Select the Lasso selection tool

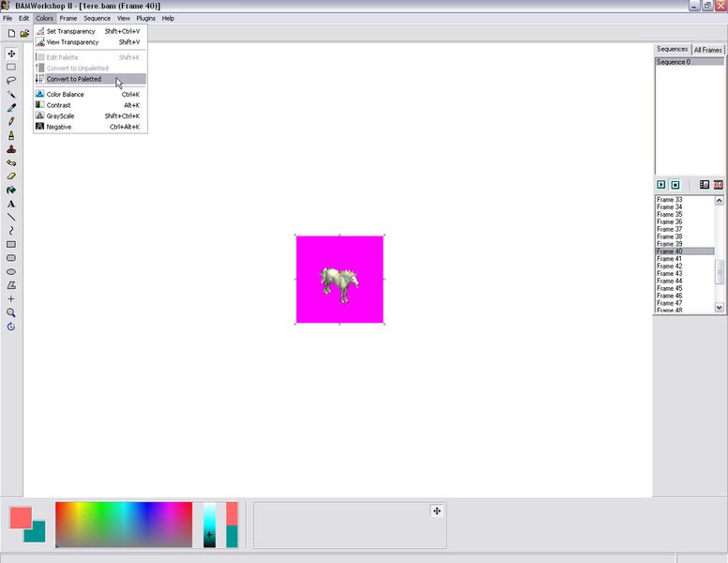click(11, 81)
